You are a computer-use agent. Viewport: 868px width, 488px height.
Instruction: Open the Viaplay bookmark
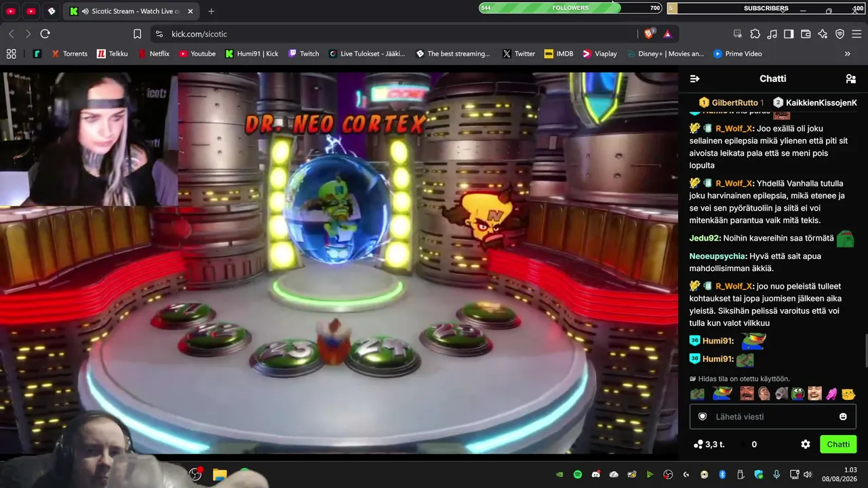point(599,54)
